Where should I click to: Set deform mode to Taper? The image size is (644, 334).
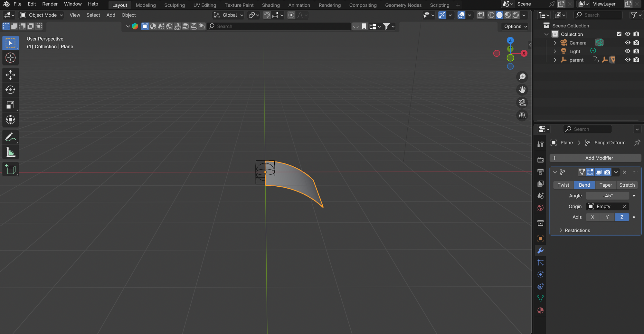(x=605, y=185)
